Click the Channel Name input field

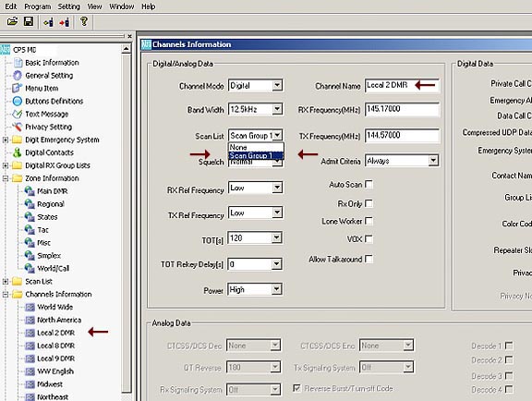point(402,86)
